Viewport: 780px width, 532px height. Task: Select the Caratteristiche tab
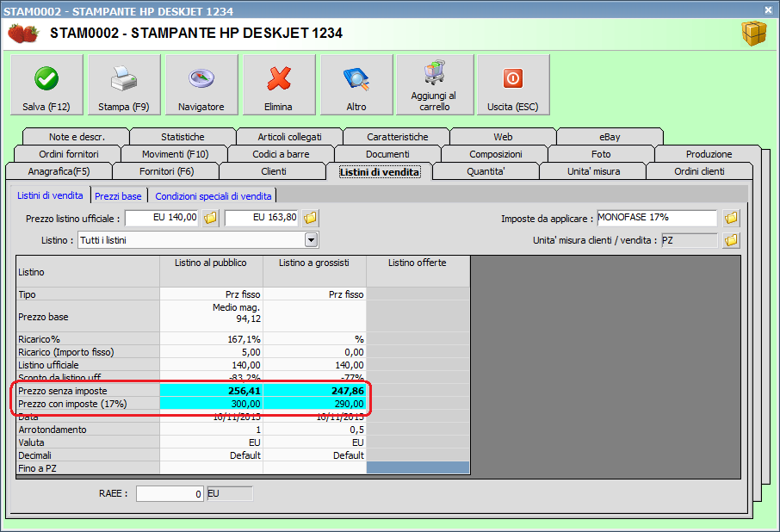398,137
